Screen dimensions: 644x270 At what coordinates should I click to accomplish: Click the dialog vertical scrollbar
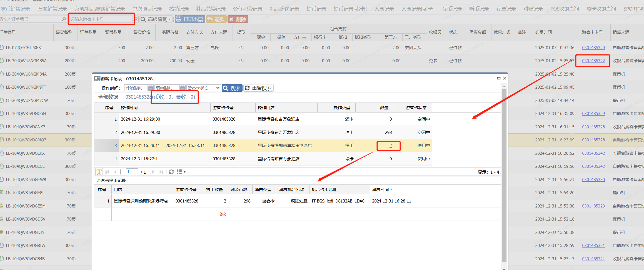[504, 175]
